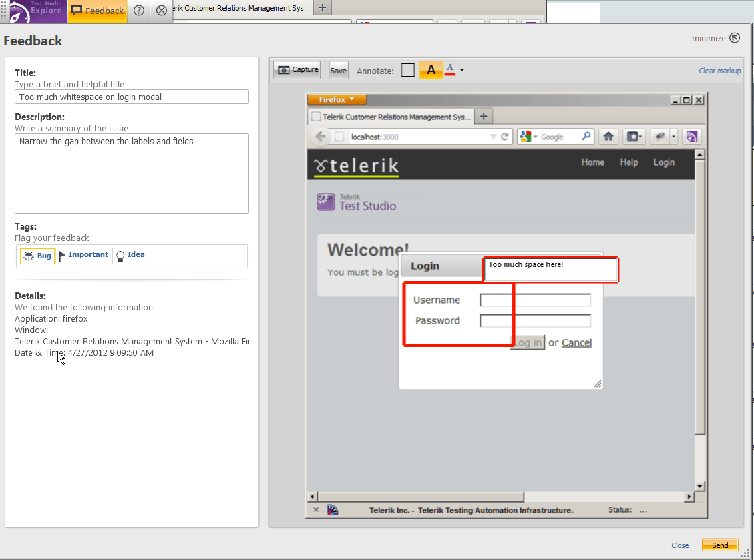754x560 pixels.
Task: Click the 'Too much space here!' annotation textbox
Action: pos(550,269)
